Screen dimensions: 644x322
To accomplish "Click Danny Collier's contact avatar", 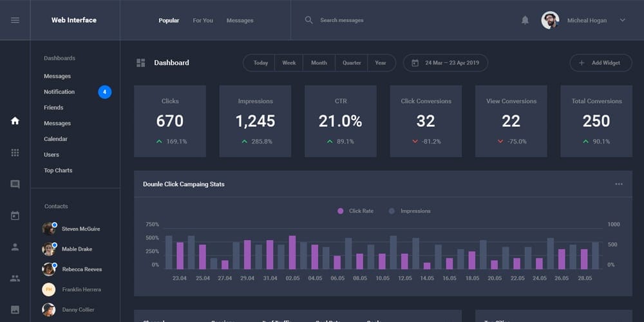I will 49,310.
